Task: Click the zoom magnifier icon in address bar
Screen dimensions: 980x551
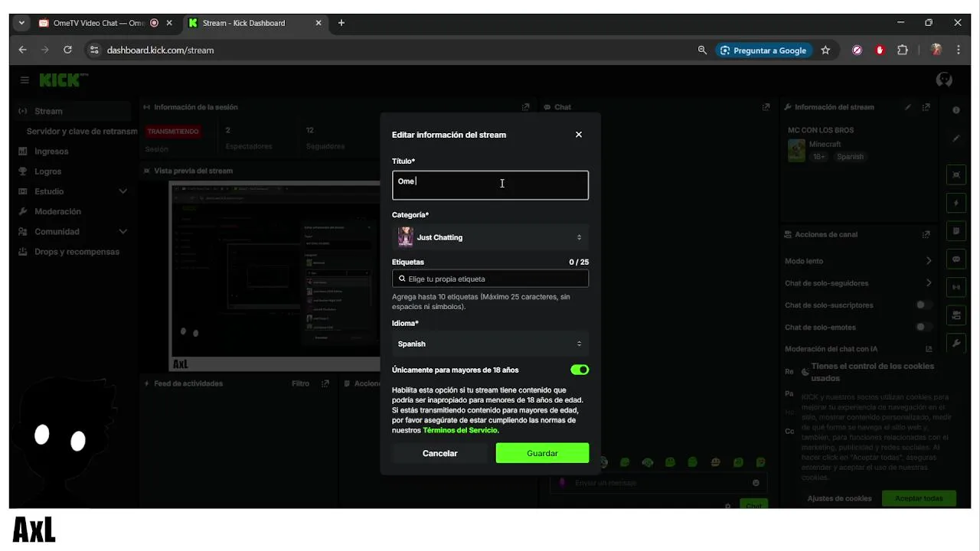Action: (702, 50)
